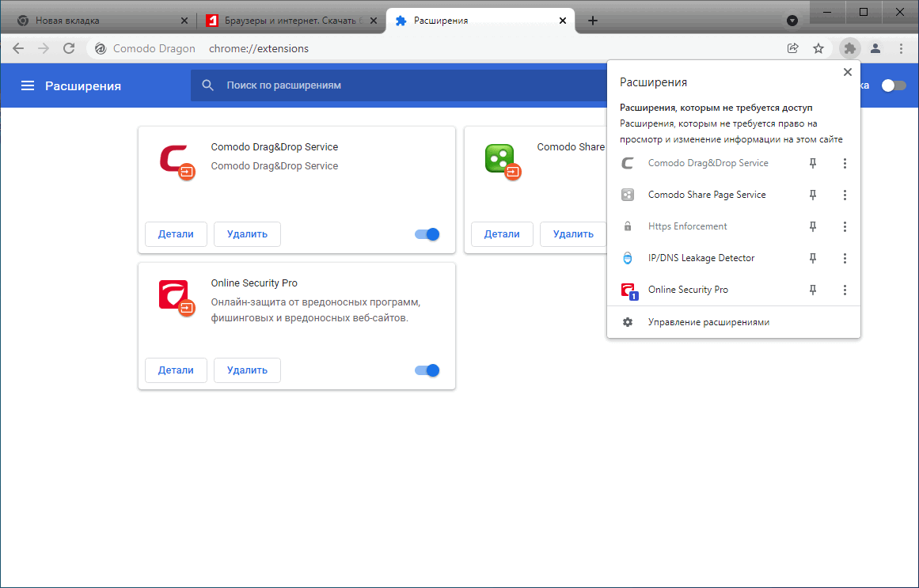
Task: Pin Https Enforcement to toolbar
Action: click(x=813, y=227)
